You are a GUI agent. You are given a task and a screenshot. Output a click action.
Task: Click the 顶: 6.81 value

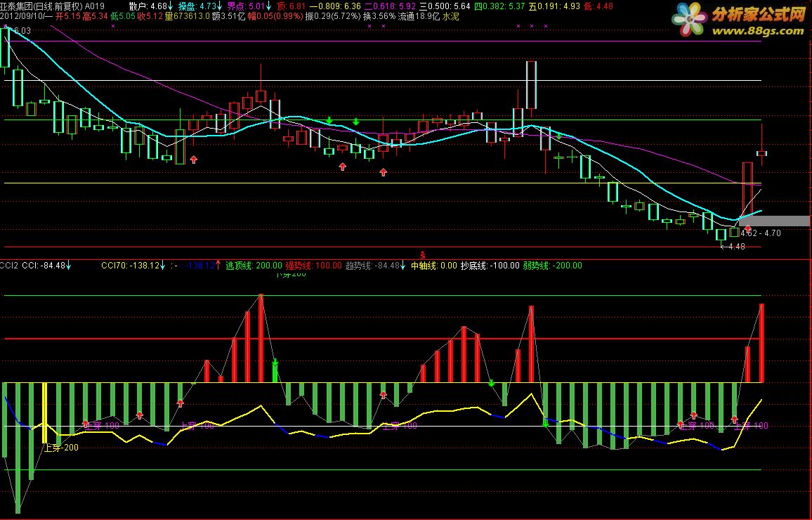click(x=291, y=6)
